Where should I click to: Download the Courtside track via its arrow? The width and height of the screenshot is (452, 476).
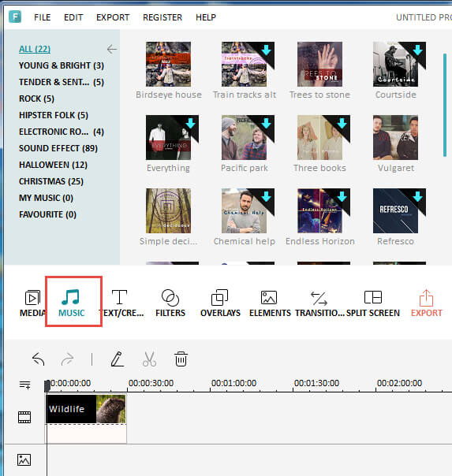417,50
